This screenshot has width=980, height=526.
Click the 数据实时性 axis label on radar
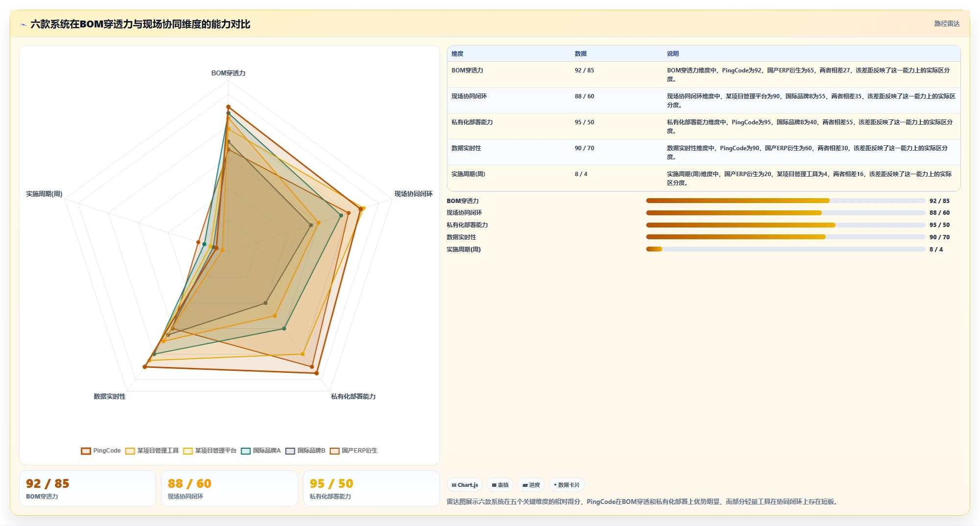click(x=110, y=397)
